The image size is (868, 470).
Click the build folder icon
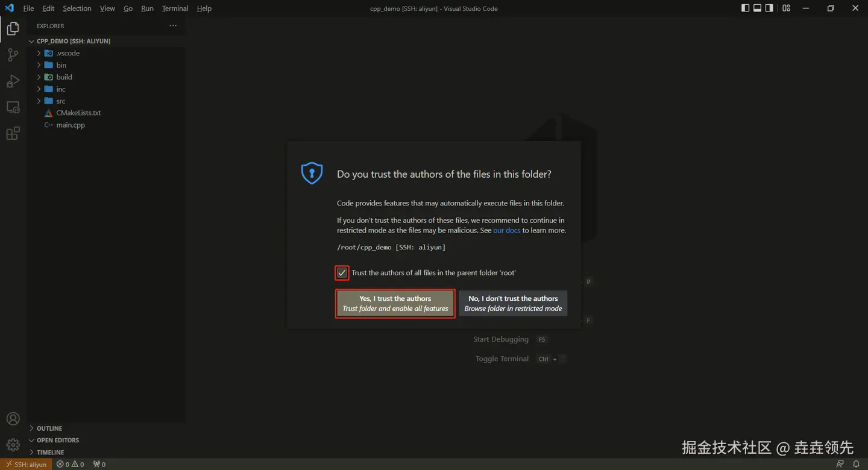[x=49, y=77]
